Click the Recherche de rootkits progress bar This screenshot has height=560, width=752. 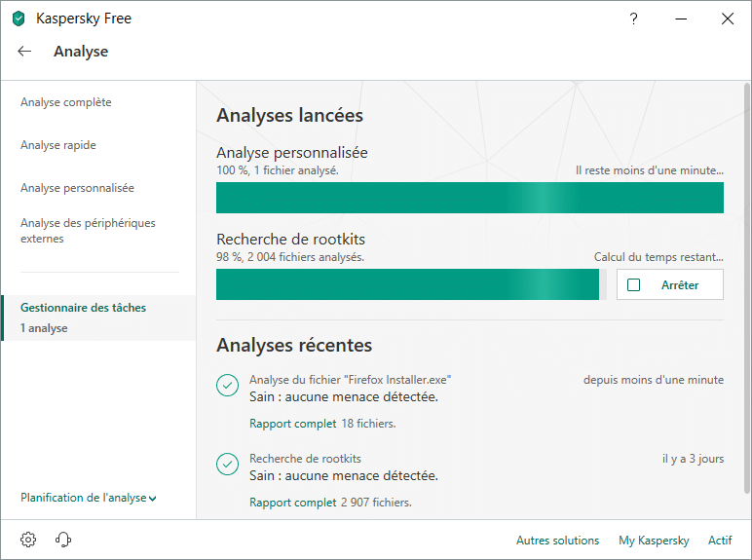(x=411, y=284)
